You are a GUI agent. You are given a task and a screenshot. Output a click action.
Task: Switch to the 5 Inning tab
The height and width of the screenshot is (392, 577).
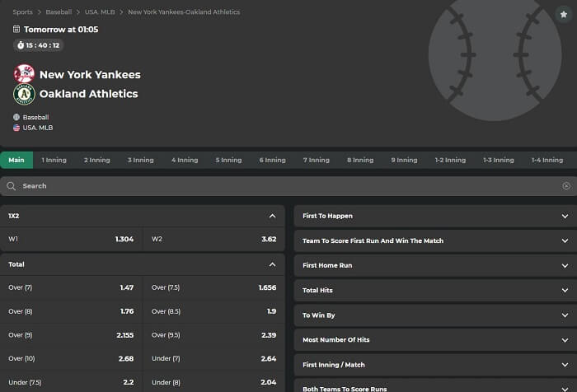click(x=228, y=160)
